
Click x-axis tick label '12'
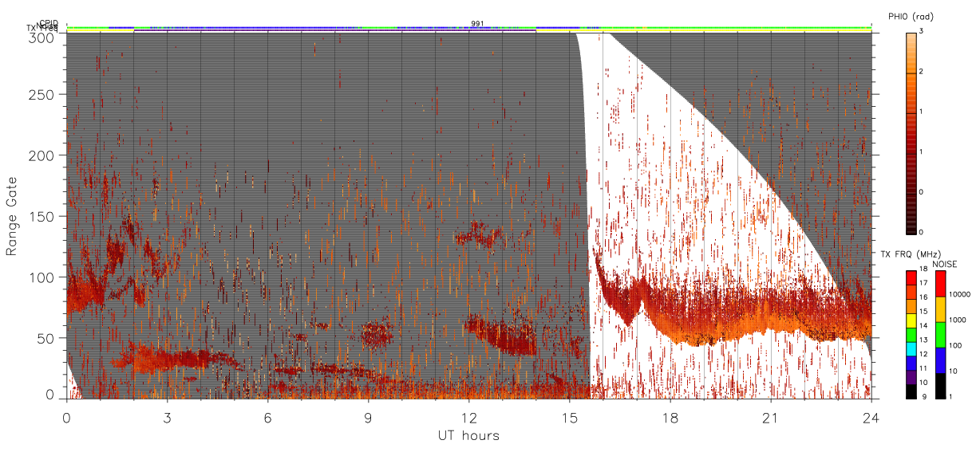click(468, 417)
